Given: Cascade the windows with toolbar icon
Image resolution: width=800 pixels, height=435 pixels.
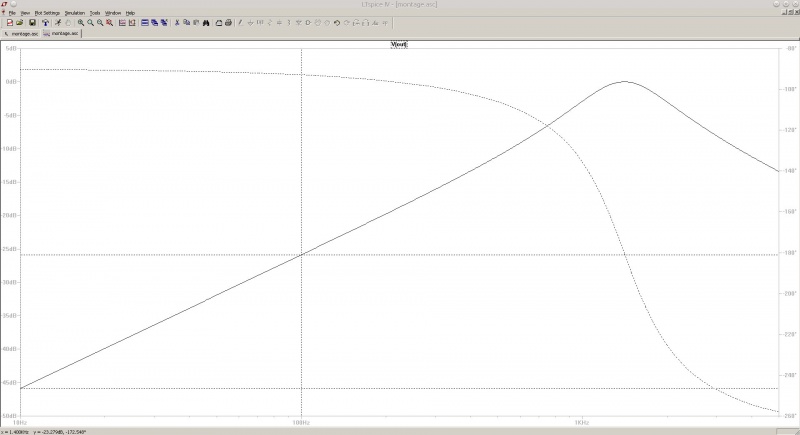Looking at the screenshot, I should click(155, 23).
